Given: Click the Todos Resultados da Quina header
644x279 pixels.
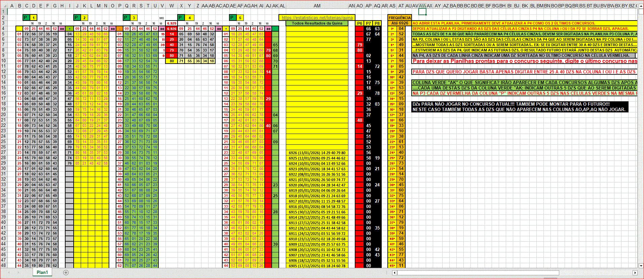Looking at the screenshot, I should pyautogui.click(x=317, y=23).
